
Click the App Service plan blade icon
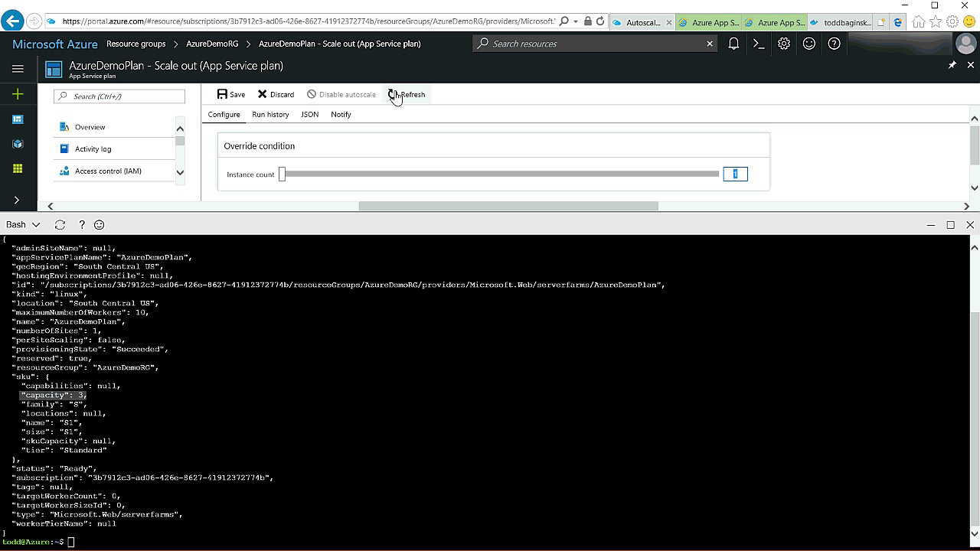coord(54,70)
